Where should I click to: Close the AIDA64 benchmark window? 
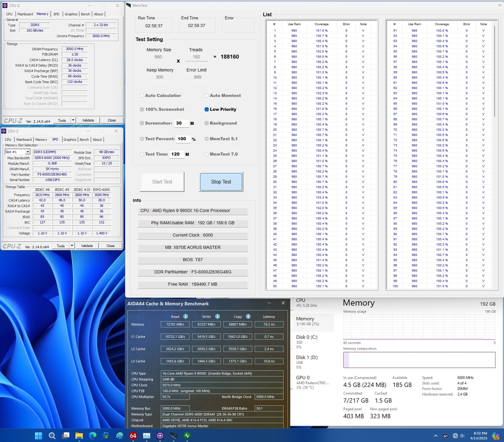[283, 303]
